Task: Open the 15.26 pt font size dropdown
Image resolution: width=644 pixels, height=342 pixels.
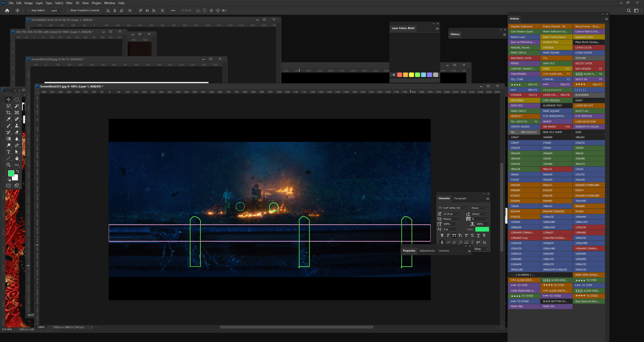Action: click(460, 214)
